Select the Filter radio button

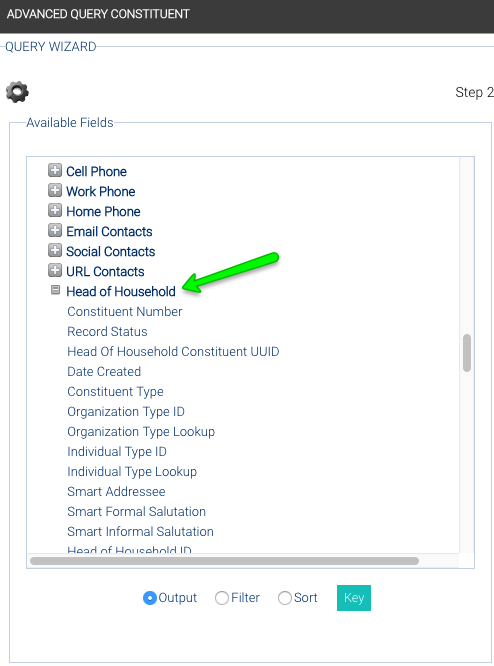point(222,598)
